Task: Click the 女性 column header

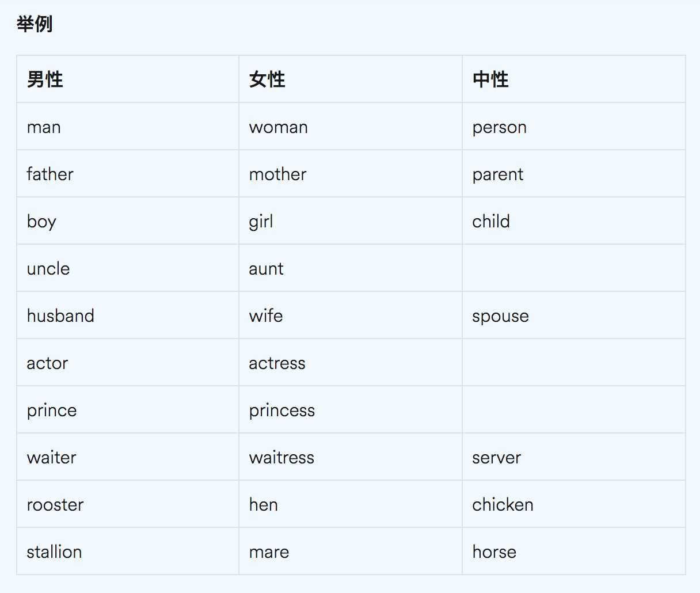Action: (x=267, y=79)
